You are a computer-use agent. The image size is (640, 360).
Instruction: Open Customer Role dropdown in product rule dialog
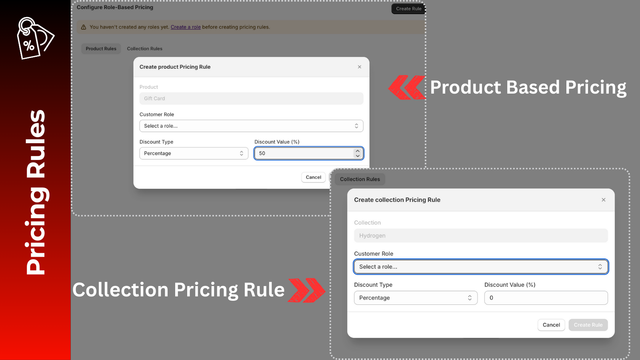click(x=251, y=126)
